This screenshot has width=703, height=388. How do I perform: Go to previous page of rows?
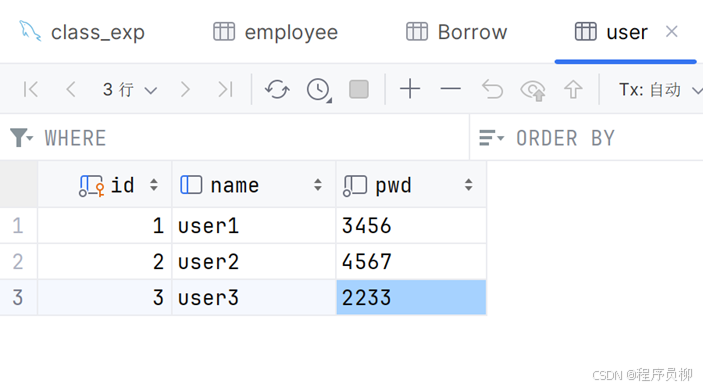(70, 89)
